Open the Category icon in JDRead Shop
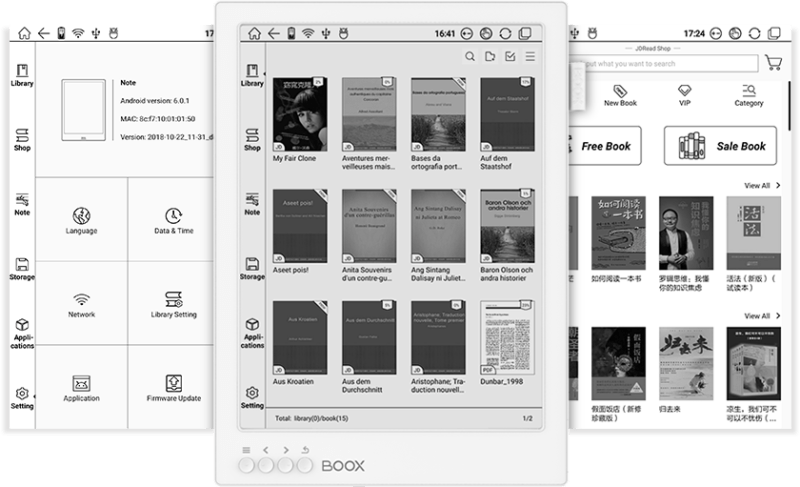Image resolution: width=800 pixels, height=487 pixels. pyautogui.click(x=749, y=91)
